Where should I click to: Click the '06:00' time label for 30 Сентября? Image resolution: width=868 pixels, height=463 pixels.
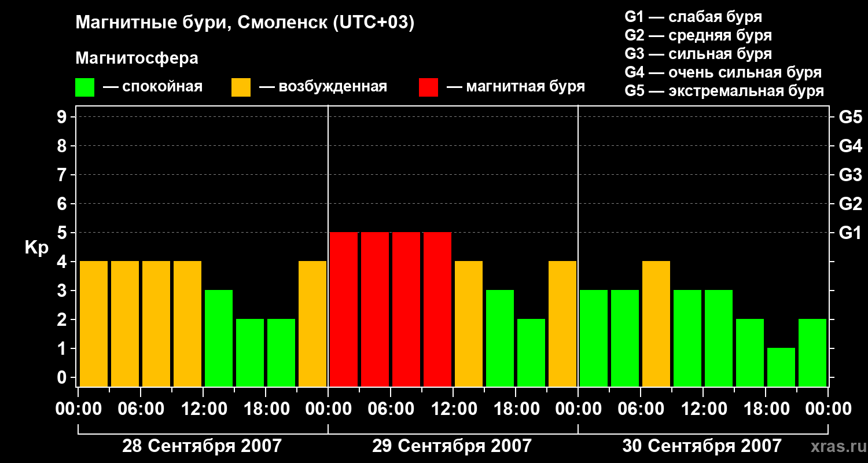[x=641, y=409]
